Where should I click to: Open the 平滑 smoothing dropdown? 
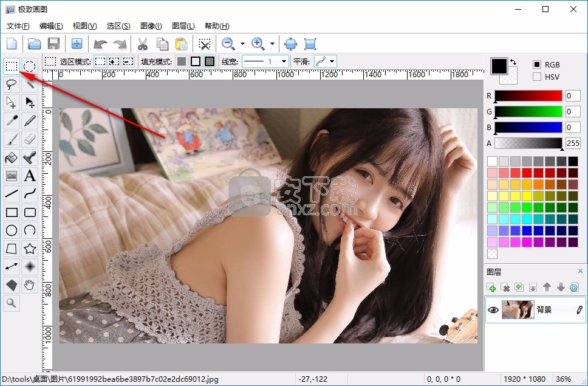coord(325,61)
